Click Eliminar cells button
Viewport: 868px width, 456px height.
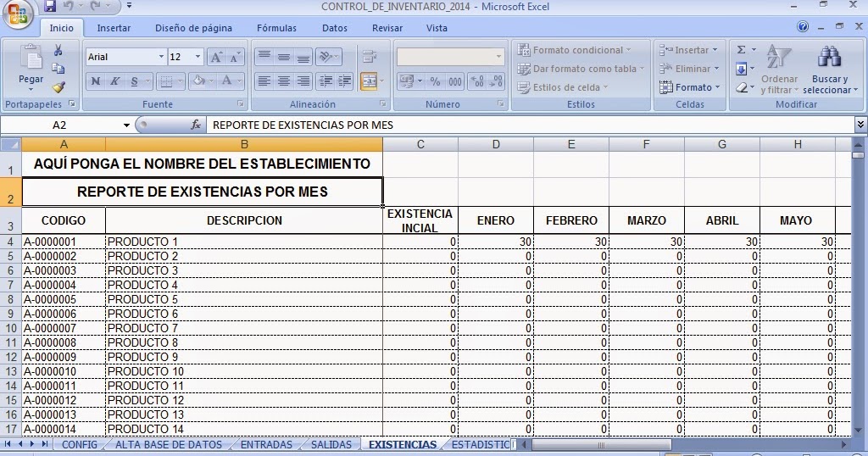(689, 69)
